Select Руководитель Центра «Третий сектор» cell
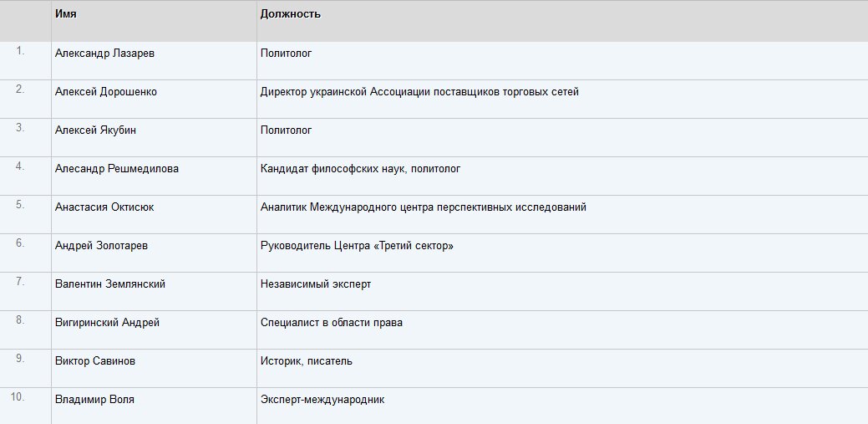The height and width of the screenshot is (424, 868). pyautogui.click(x=357, y=246)
